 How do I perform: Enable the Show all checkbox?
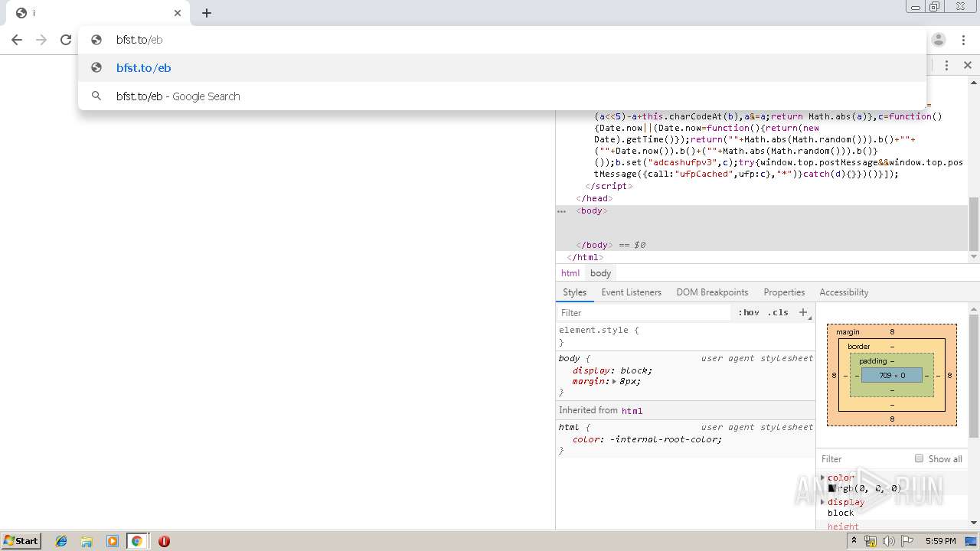(919, 458)
